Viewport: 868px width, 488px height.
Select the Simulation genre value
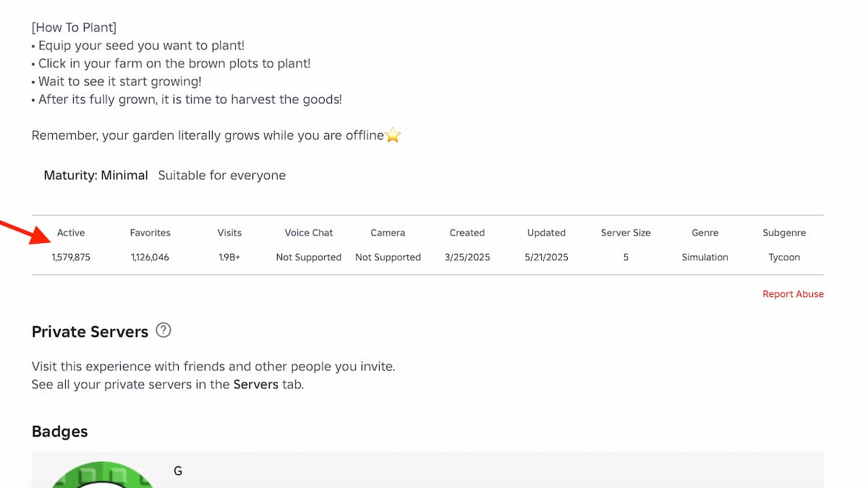705,257
